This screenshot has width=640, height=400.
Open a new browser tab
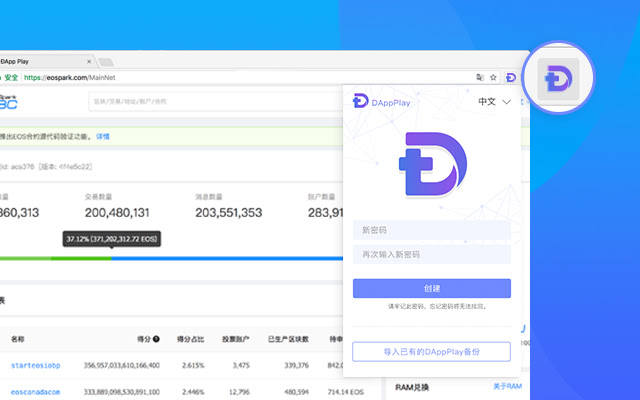[x=106, y=62]
